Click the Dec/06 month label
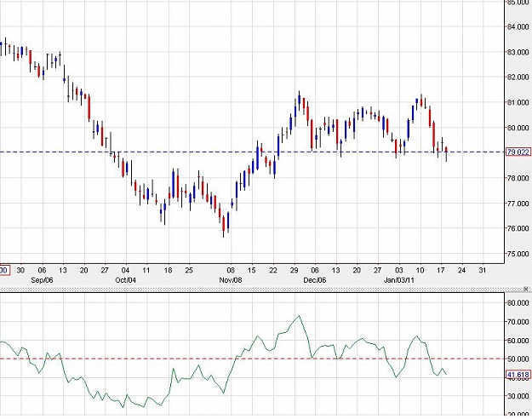 pos(314,280)
